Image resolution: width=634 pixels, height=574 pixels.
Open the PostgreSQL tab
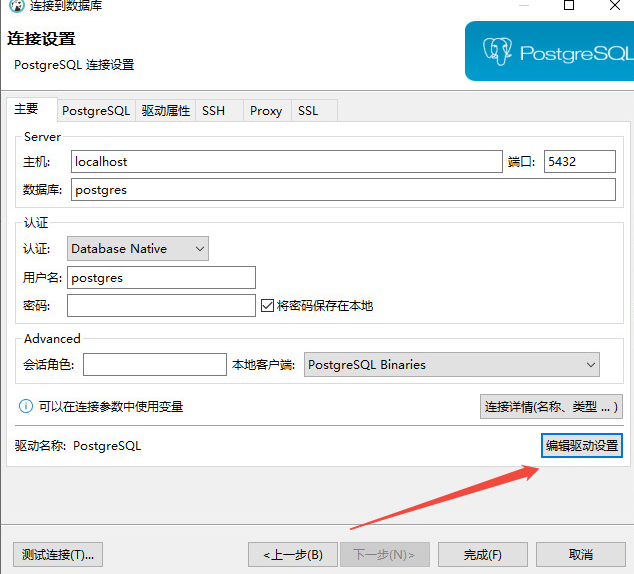[x=96, y=110]
